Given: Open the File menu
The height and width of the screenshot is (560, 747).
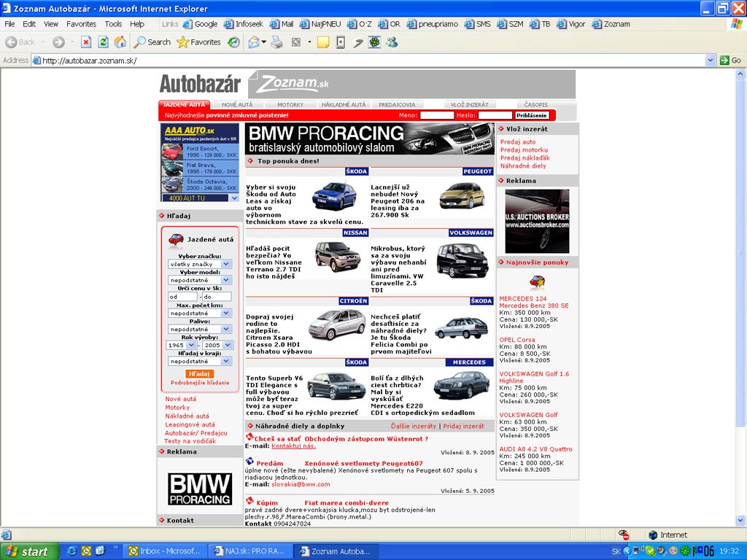Looking at the screenshot, I should click(9, 24).
